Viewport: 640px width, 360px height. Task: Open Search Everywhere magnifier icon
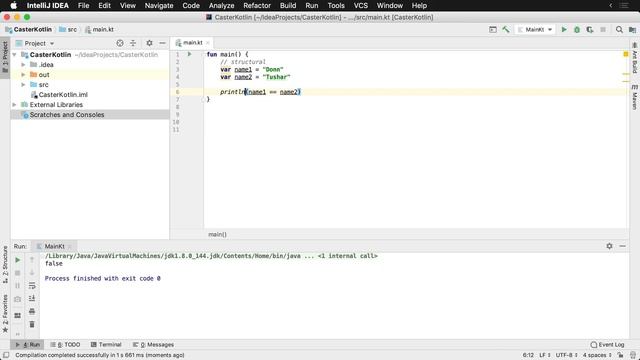tap(619, 29)
